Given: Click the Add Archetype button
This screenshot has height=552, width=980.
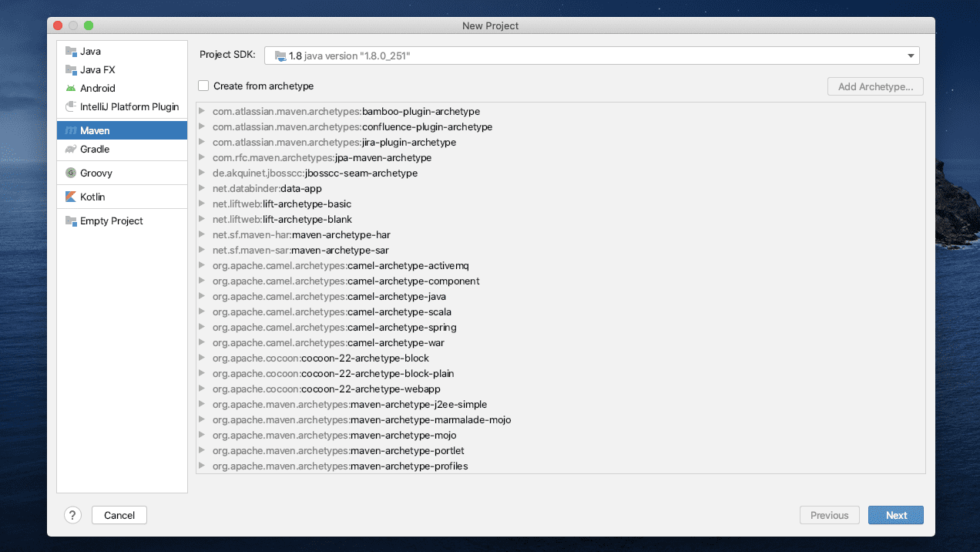Looking at the screenshot, I should pyautogui.click(x=874, y=86).
